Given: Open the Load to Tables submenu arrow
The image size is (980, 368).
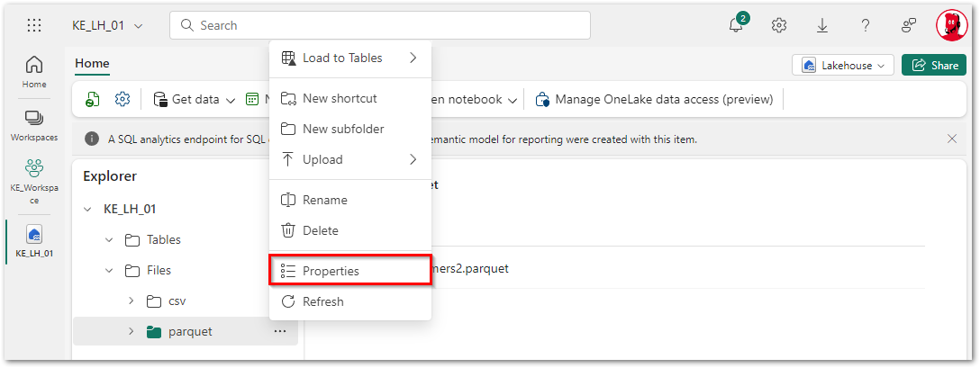Looking at the screenshot, I should pos(413,58).
